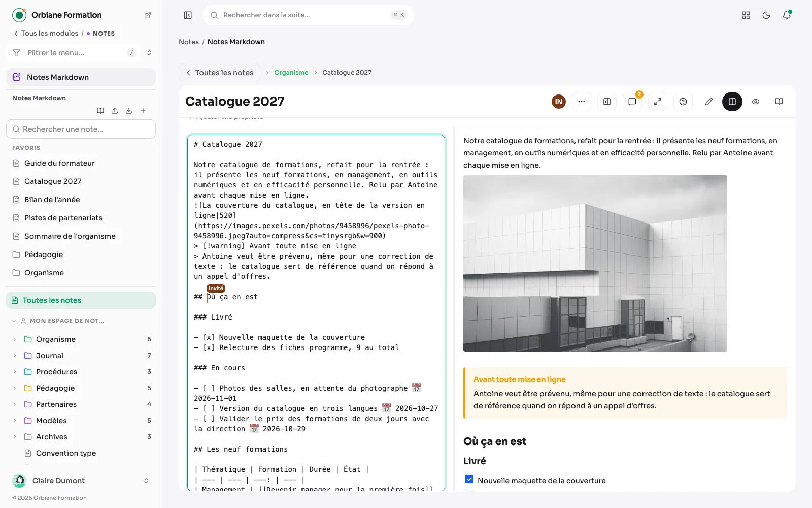Collapse the sidebar panel toggle
The height and width of the screenshot is (508, 812).
(x=188, y=15)
